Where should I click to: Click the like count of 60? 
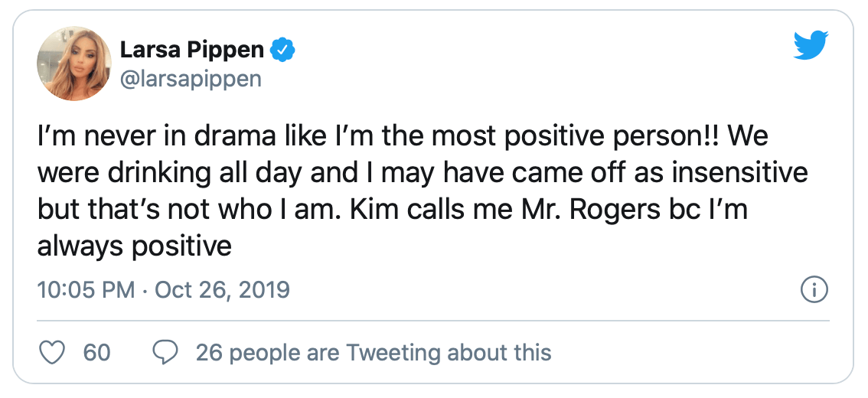96,352
